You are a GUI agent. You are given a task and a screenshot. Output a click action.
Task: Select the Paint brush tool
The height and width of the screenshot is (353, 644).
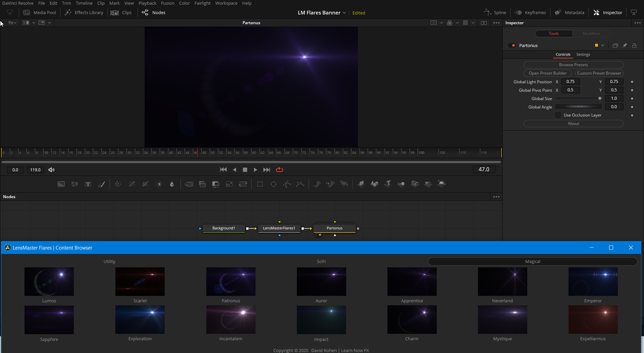[x=101, y=184]
